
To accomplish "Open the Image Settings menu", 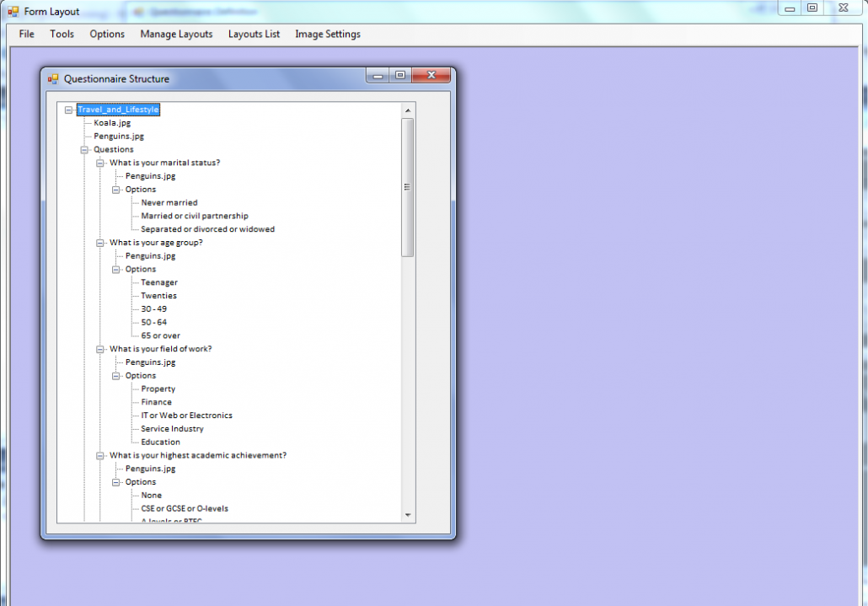I will pos(327,35).
